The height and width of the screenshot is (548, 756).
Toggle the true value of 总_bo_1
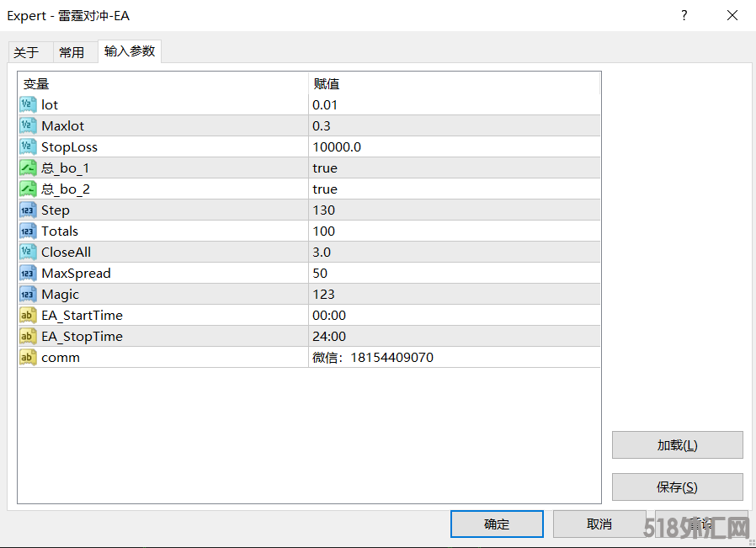325,168
